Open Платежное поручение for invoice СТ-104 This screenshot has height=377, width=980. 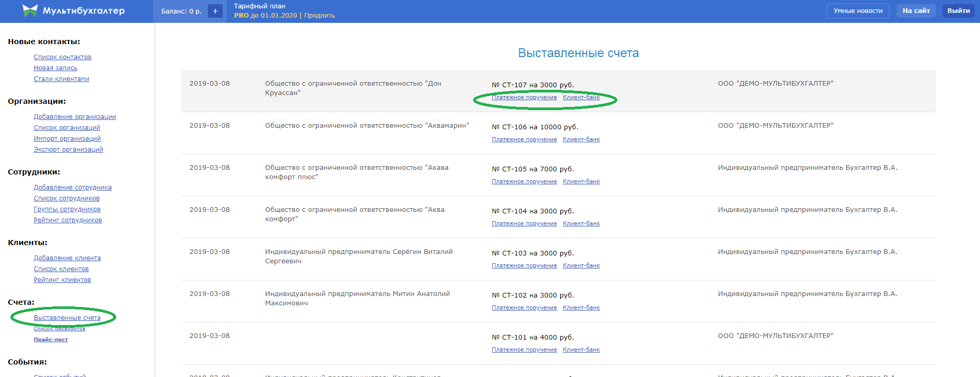(x=524, y=224)
